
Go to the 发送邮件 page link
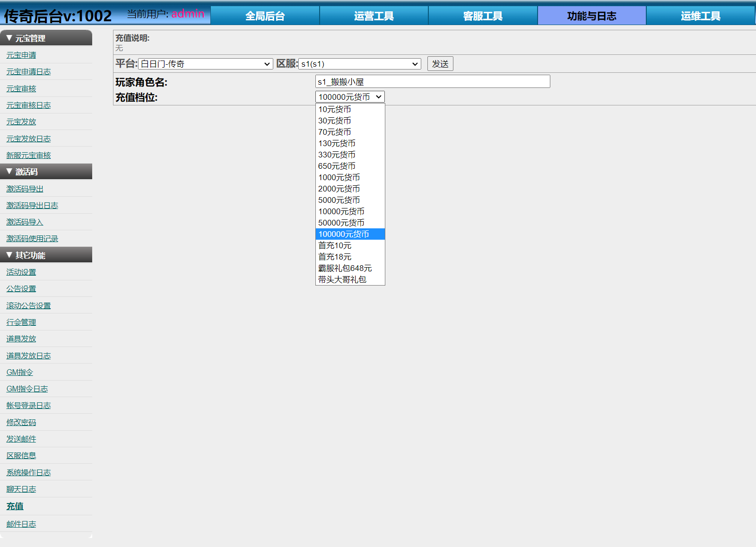coord(21,439)
